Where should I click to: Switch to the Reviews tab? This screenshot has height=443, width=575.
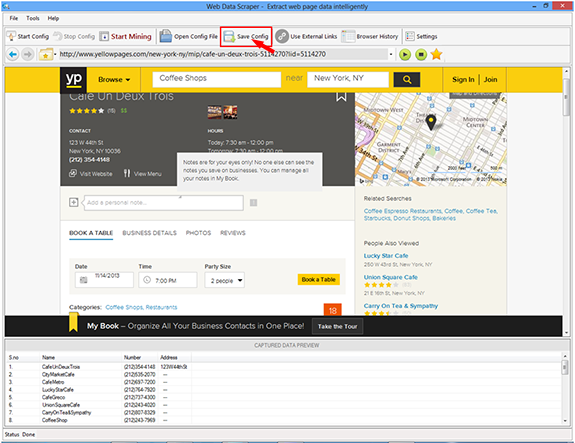233,233
